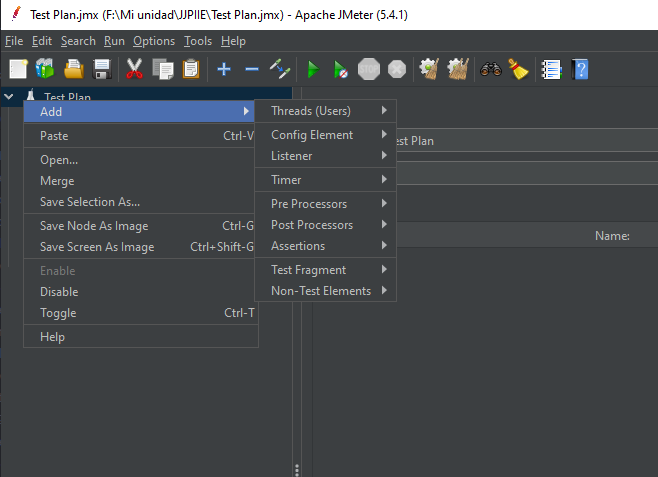Screen dimensions: 658x477
Task: Open the Run menu
Action: [x=114, y=41]
